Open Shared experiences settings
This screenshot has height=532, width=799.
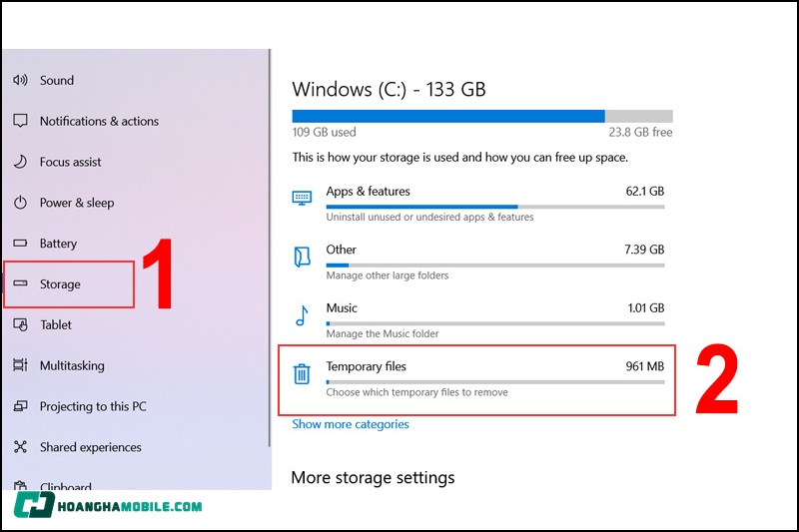click(90, 448)
